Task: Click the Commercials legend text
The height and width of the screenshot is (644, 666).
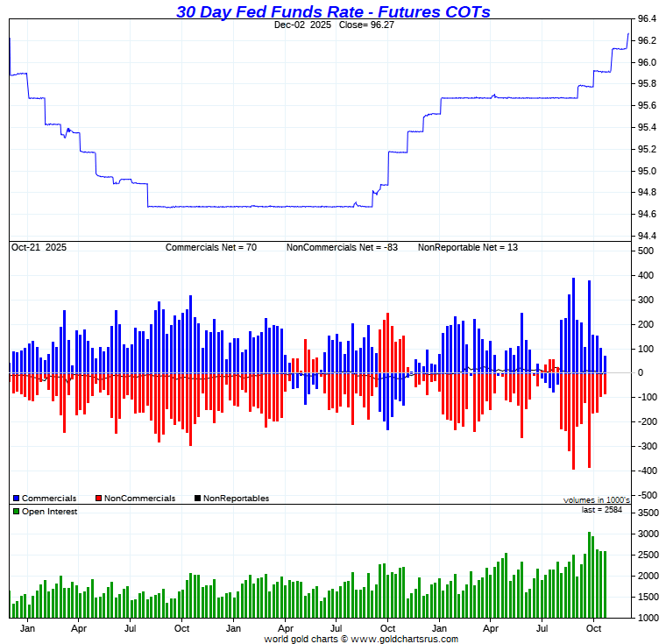Action: pos(49,499)
